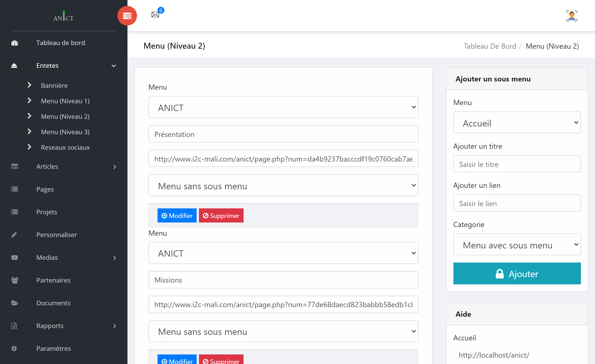Click the Tableau de bord dashboard icon

[15, 43]
